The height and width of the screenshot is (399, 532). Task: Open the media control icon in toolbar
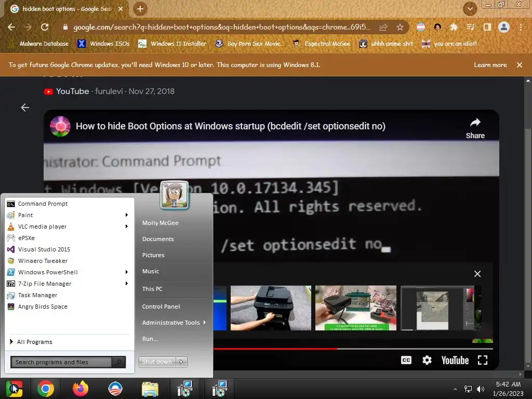(471, 27)
